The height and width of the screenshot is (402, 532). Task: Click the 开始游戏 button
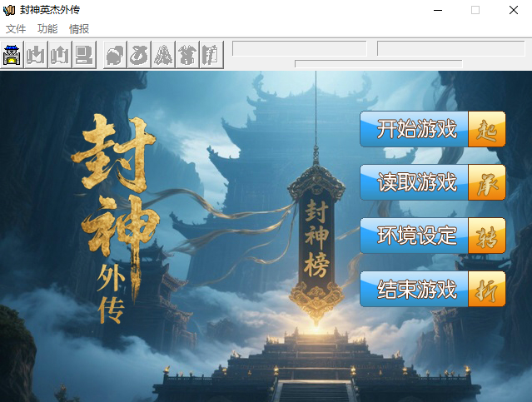tap(433, 129)
